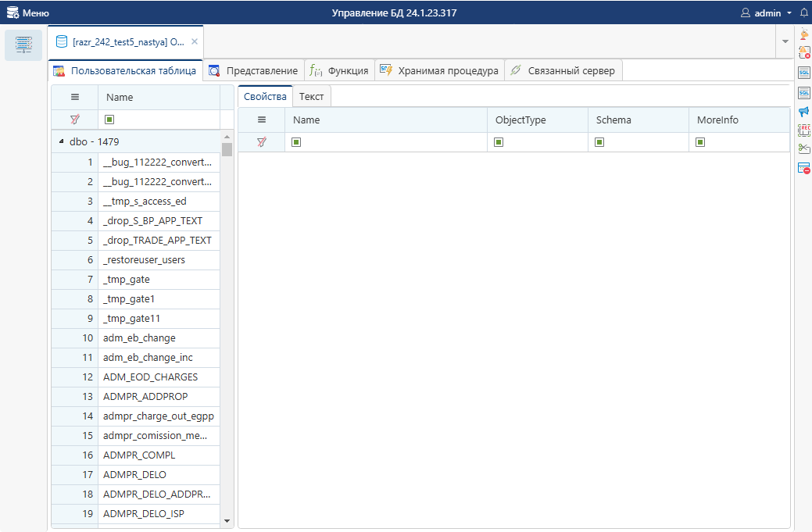Open the Свойства sub-tab
Image resolution: width=812 pixels, height=532 pixels.
pyautogui.click(x=265, y=96)
